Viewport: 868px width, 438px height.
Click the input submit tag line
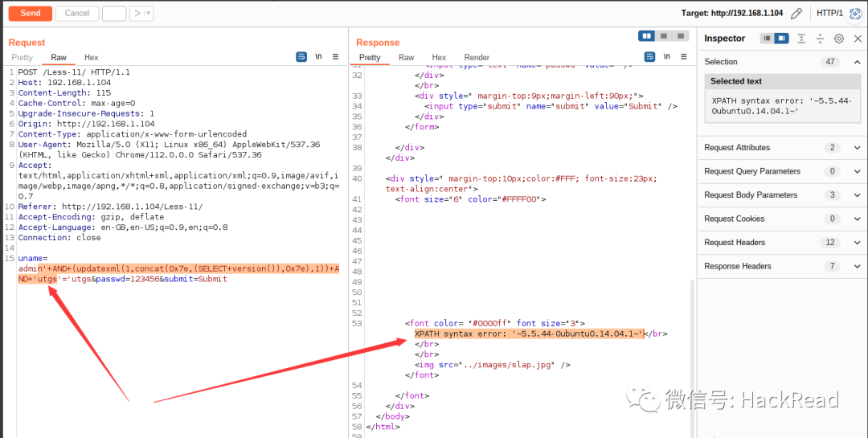pyautogui.click(x=551, y=106)
